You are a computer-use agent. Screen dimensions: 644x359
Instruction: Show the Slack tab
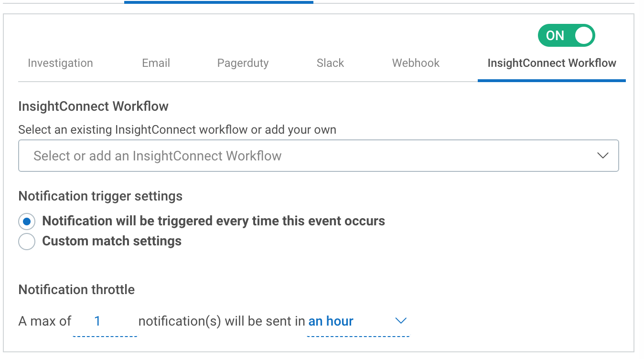click(330, 63)
